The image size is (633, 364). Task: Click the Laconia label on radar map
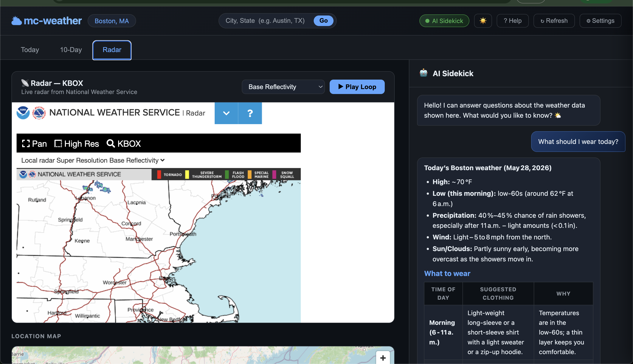pos(136,202)
